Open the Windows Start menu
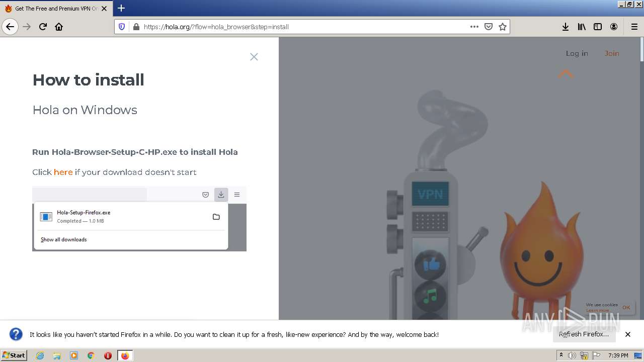This screenshot has width=644, height=362. click(x=14, y=355)
